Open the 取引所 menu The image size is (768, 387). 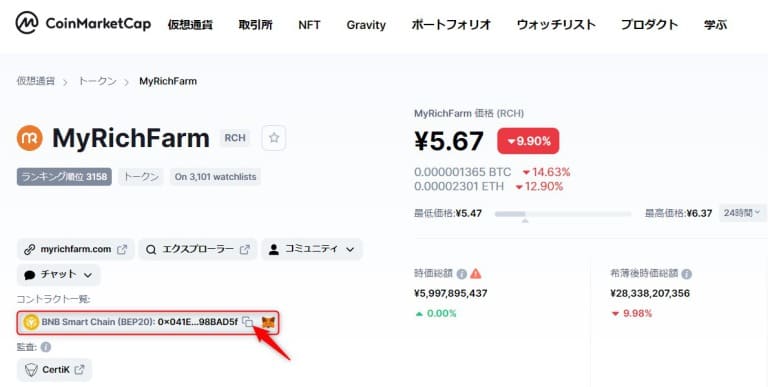255,24
